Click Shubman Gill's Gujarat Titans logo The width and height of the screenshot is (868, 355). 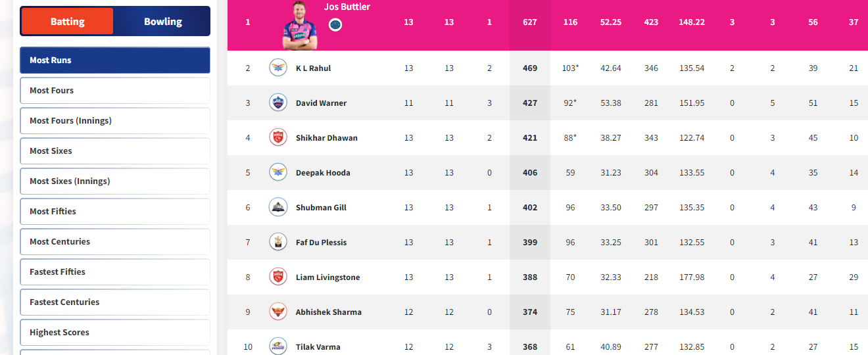(278, 207)
